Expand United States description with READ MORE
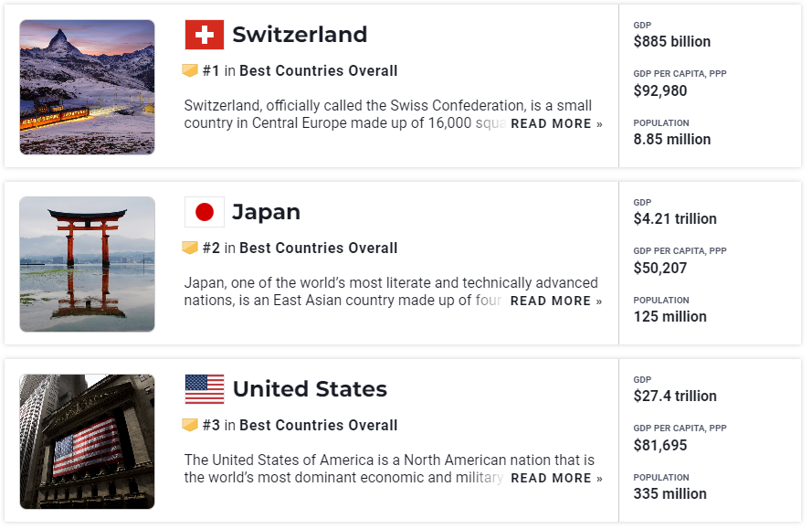This screenshot has width=812, height=529. pyautogui.click(x=556, y=478)
